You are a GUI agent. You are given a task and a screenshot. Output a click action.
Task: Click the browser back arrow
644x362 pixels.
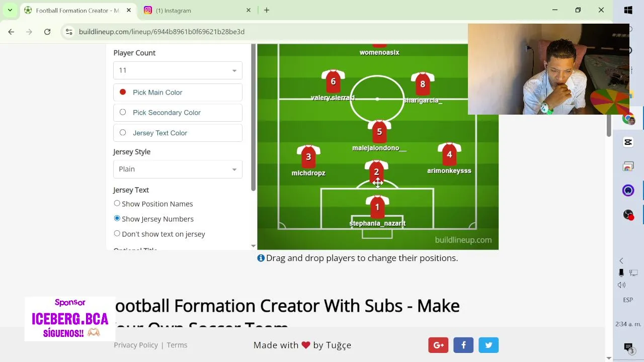click(x=11, y=32)
